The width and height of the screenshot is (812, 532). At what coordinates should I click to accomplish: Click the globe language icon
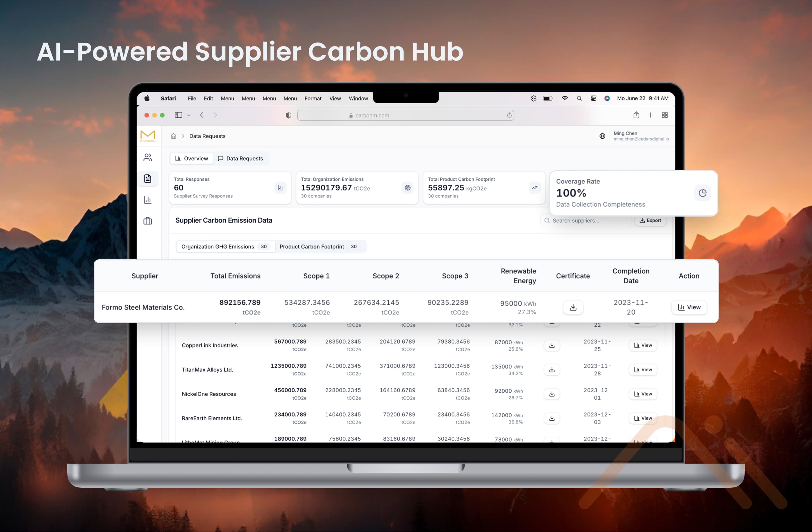(602, 136)
